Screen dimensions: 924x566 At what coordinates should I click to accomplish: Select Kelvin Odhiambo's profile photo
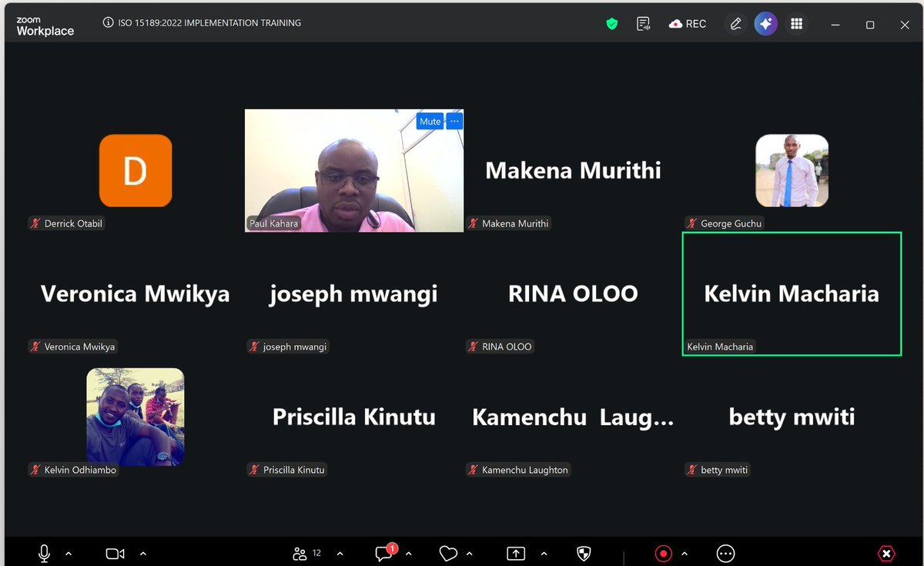136,417
